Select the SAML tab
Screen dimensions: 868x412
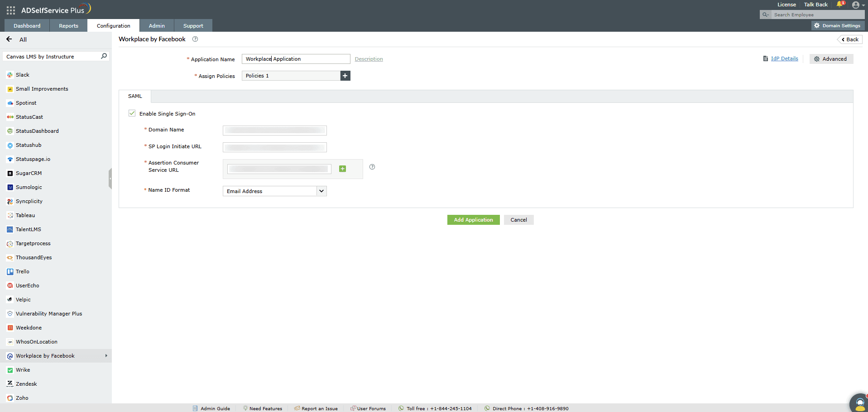pyautogui.click(x=135, y=96)
